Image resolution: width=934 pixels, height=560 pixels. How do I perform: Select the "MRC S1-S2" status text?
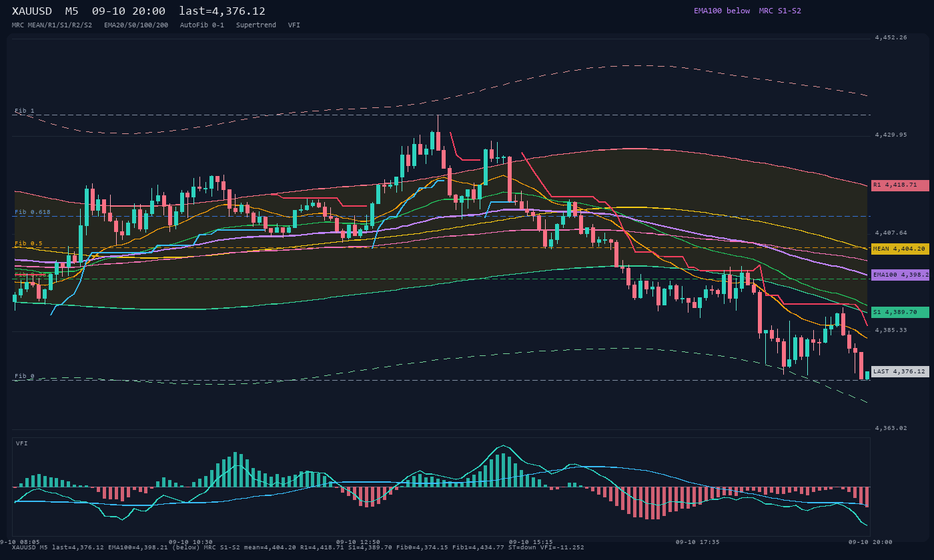[780, 11]
